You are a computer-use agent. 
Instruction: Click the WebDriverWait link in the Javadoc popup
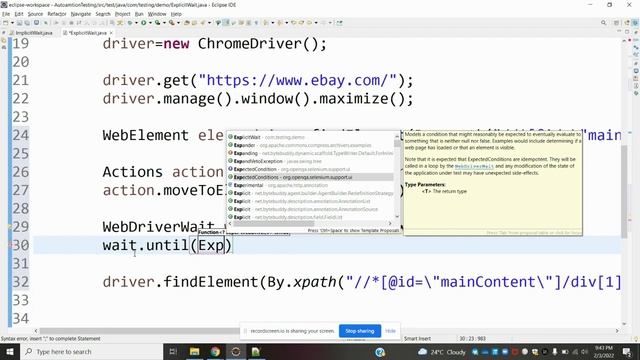474,166
